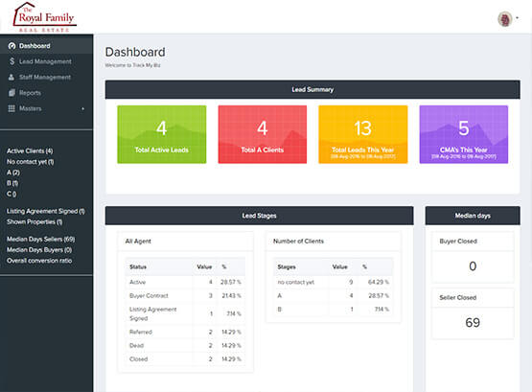532x392 pixels.
Task: Click the Stages column header
Action: tap(287, 266)
